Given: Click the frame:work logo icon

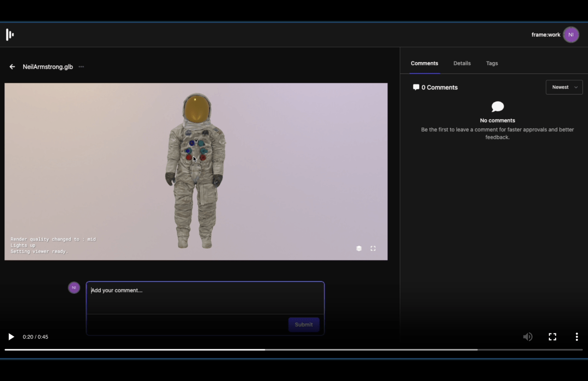Looking at the screenshot, I should click(x=10, y=35).
